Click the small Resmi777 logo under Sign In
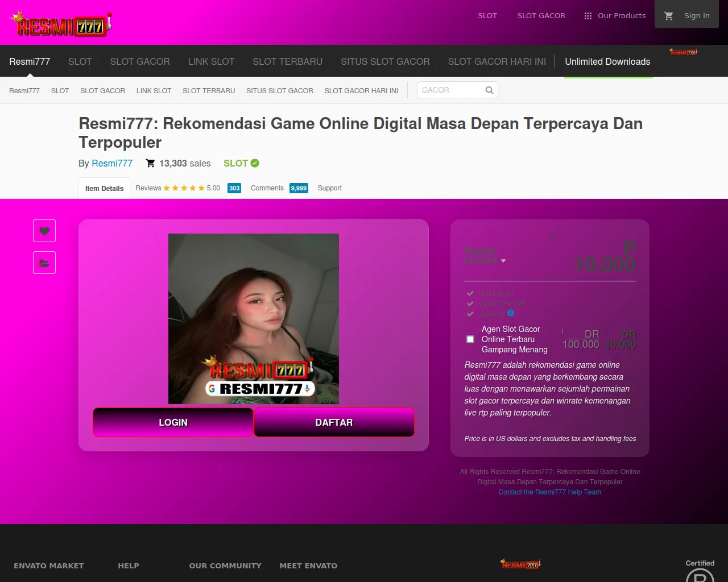 click(x=683, y=52)
